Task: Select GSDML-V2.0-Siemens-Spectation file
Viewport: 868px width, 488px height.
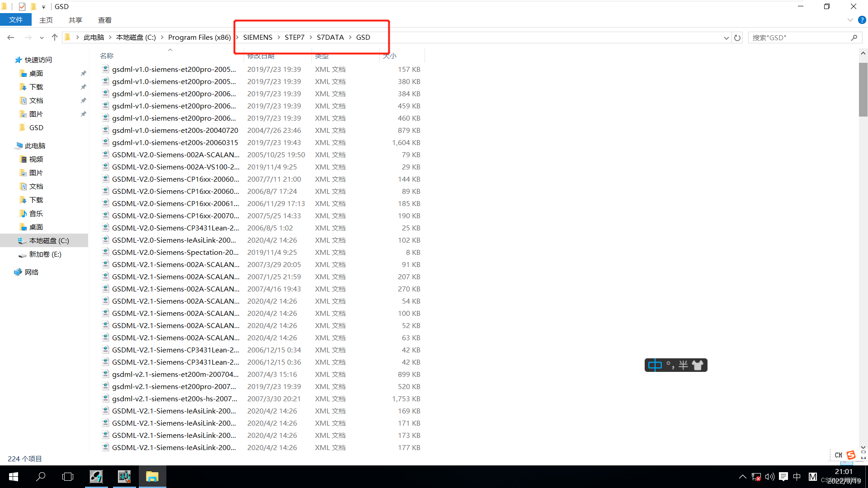Action: pos(175,253)
